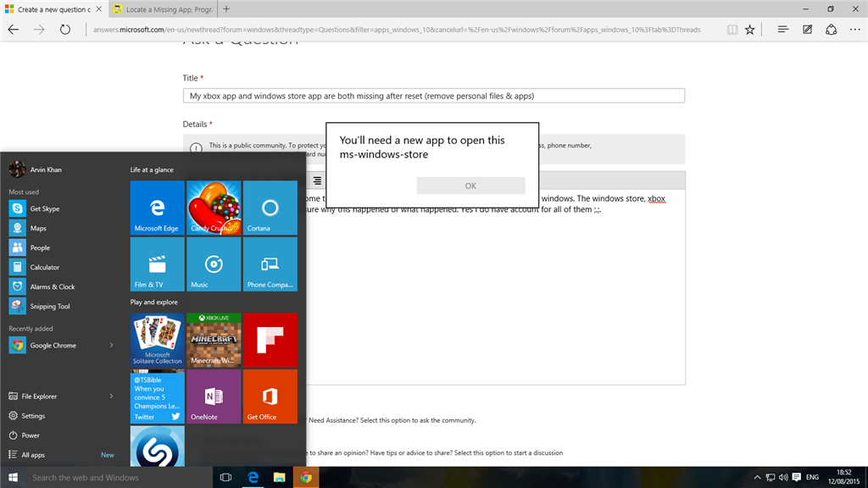Image resolution: width=868 pixels, height=488 pixels.
Task: Click the Details text editor area
Action: coord(495,288)
